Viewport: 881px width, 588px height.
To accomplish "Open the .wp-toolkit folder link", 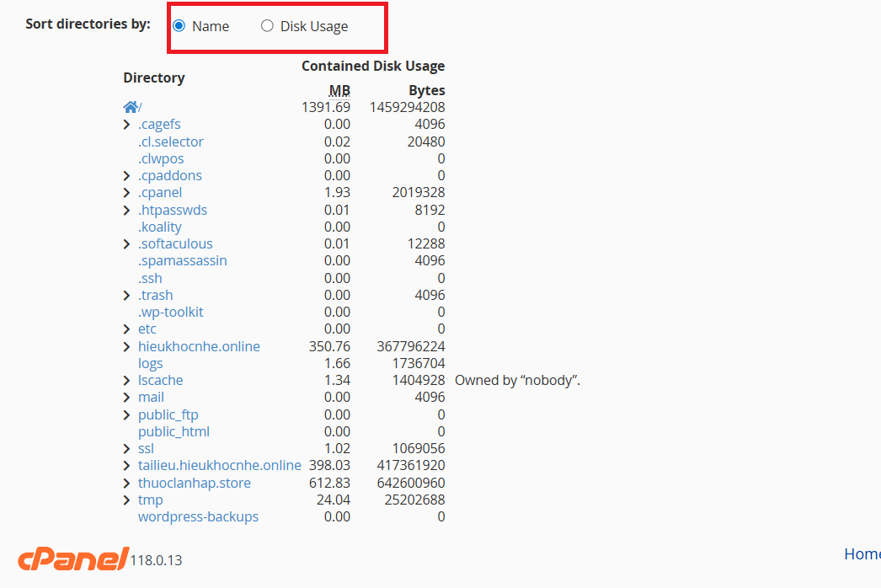I will point(170,312).
